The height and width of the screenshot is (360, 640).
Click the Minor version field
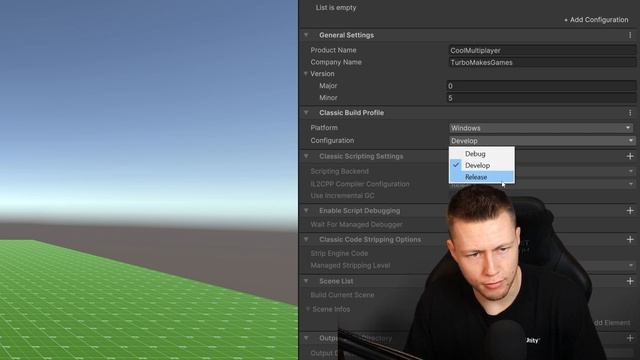tap(542, 98)
